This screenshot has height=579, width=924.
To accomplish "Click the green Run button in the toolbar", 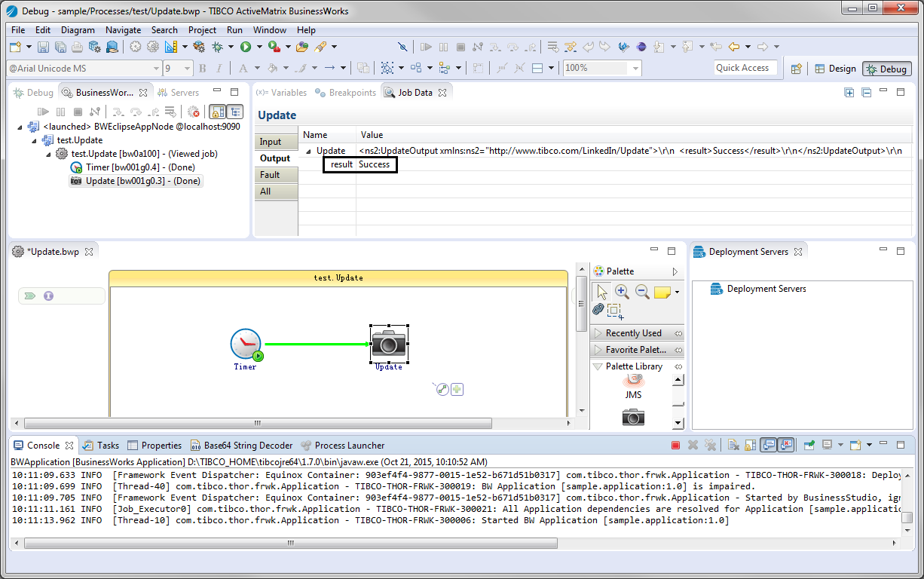I will click(x=246, y=47).
